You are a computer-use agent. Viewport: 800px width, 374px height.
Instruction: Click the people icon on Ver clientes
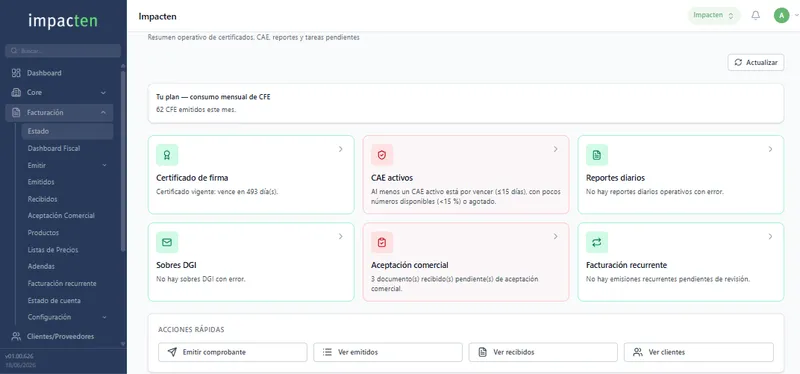tap(638, 352)
